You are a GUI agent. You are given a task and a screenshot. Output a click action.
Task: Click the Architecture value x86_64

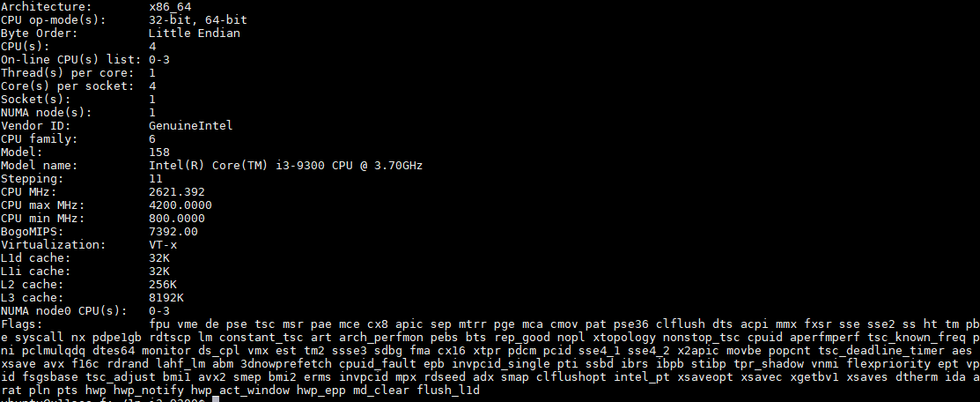pos(170,7)
